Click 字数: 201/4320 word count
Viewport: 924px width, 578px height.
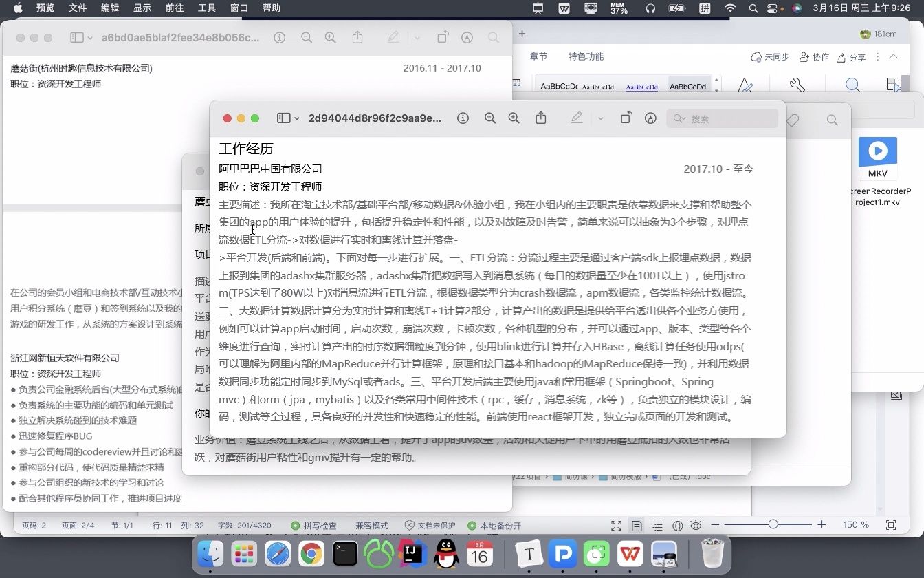coord(244,526)
